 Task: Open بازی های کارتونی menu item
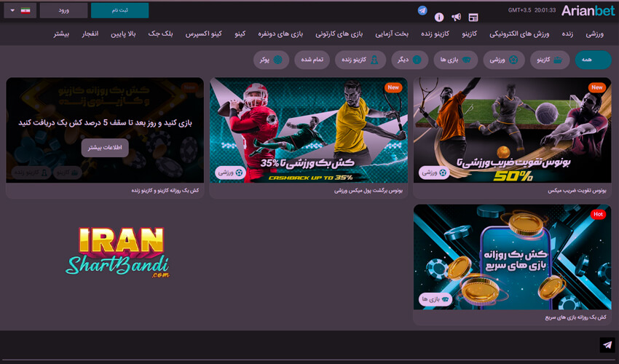(339, 34)
